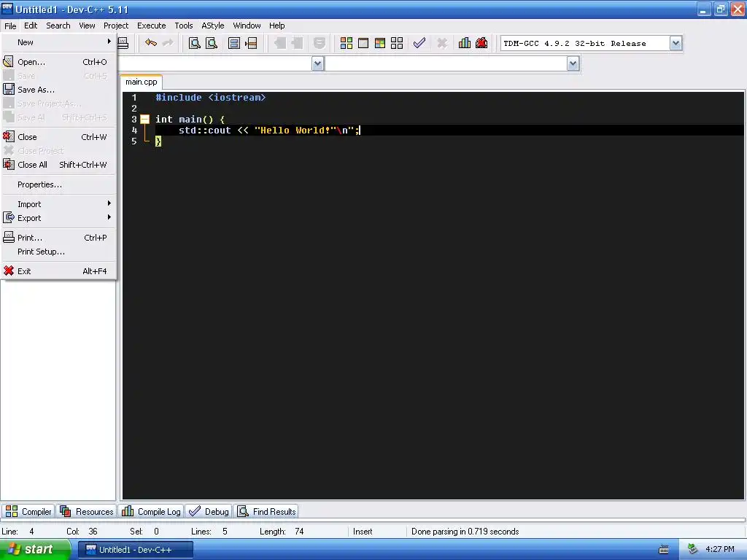
Task: Switch to the Find Results tab
Action: [x=266, y=511]
